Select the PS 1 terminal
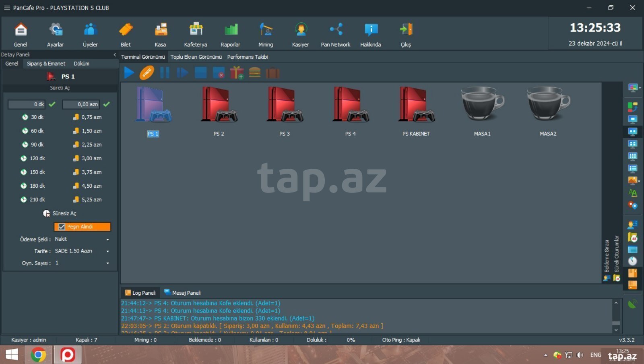 (x=153, y=112)
